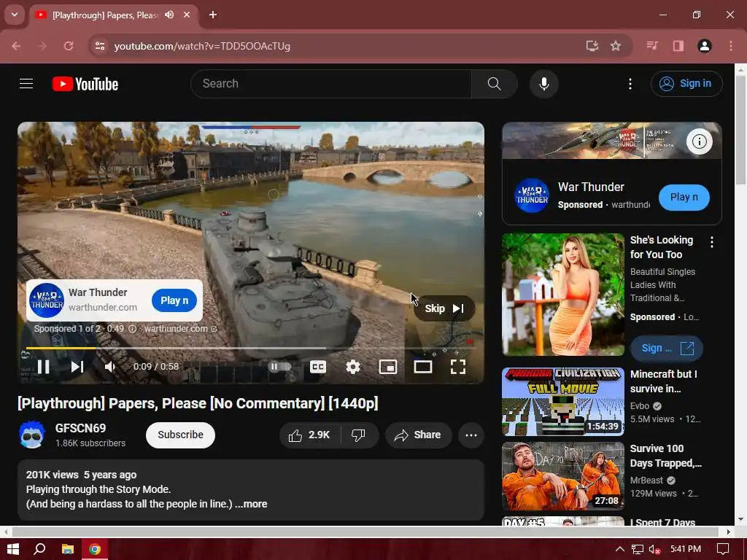Visit warthunder.com link under the ad
Screen dimensions: 747x560
click(180, 329)
